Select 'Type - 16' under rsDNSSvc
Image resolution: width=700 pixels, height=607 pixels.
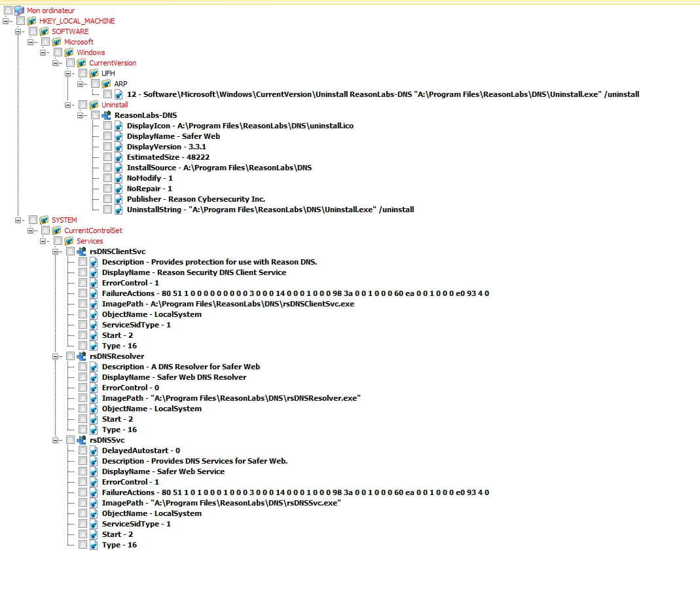pos(119,545)
